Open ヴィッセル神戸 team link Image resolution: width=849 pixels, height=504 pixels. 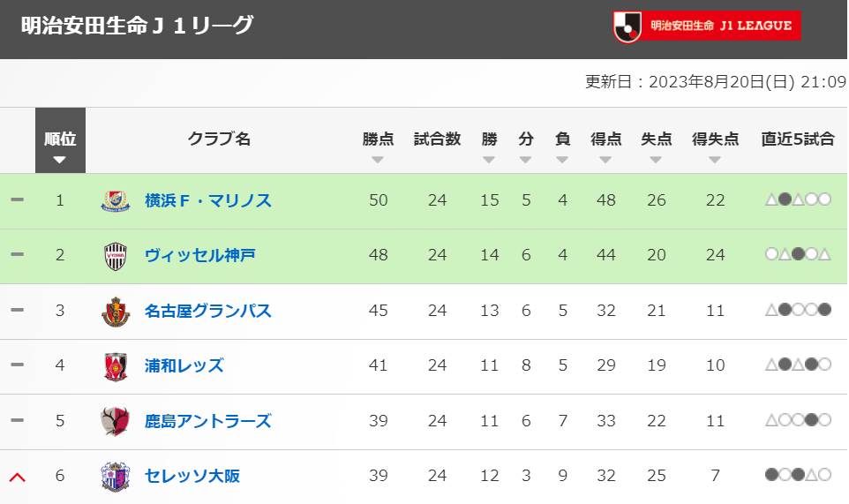point(199,255)
